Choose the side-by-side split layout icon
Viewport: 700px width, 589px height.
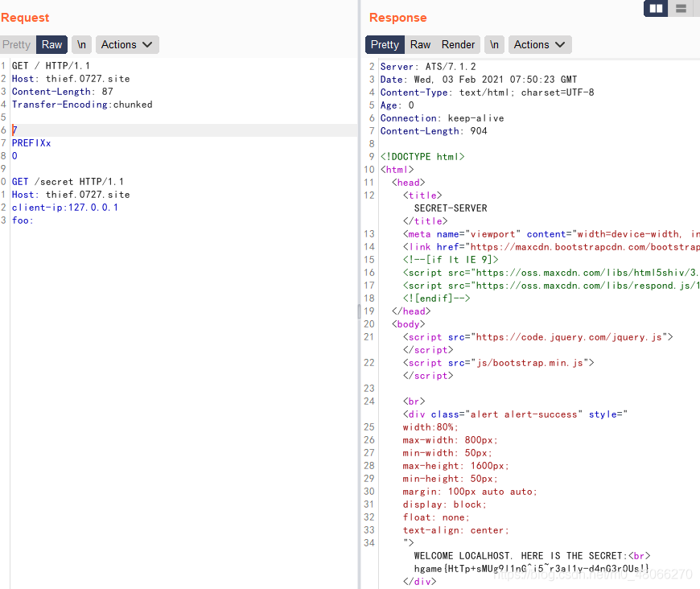[x=656, y=9]
